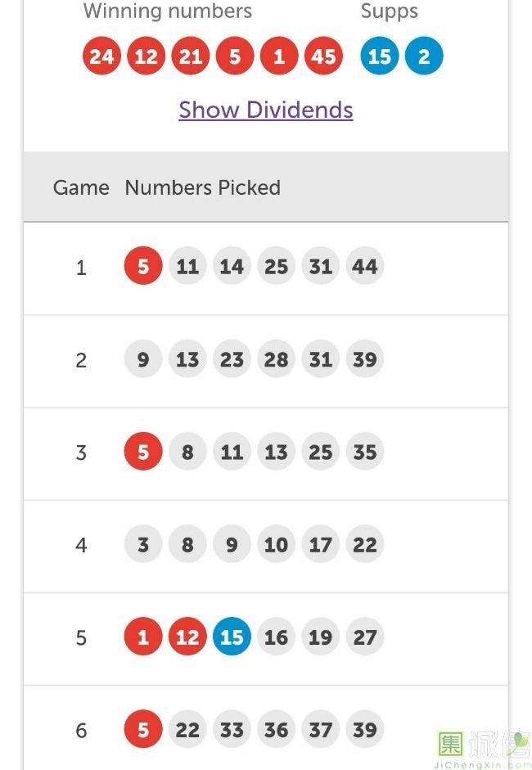Click grey ball 44 in Game 1
532x770 pixels.
tap(365, 267)
